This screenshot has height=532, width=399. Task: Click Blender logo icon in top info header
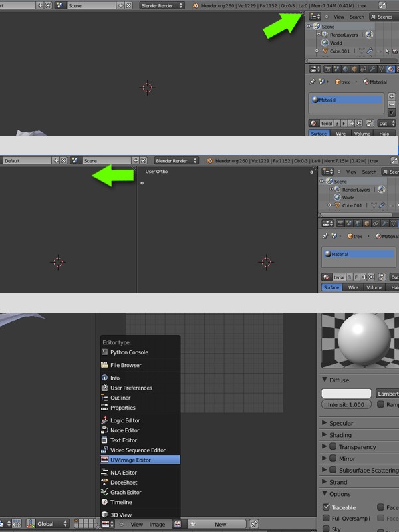(x=196, y=5)
